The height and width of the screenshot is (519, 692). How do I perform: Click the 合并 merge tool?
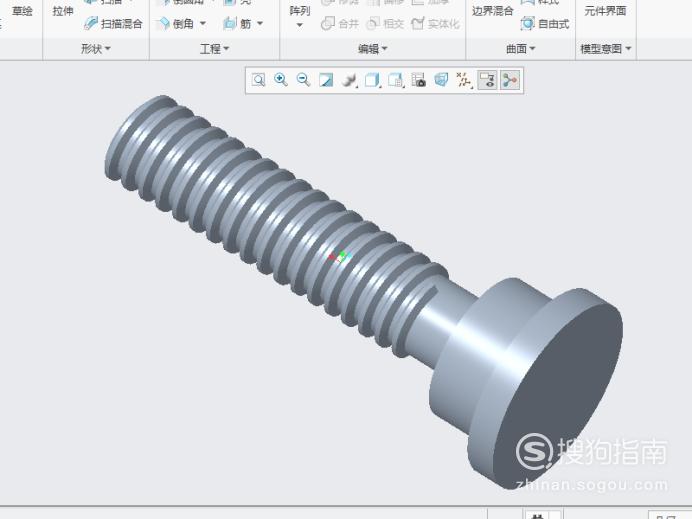pos(340,23)
